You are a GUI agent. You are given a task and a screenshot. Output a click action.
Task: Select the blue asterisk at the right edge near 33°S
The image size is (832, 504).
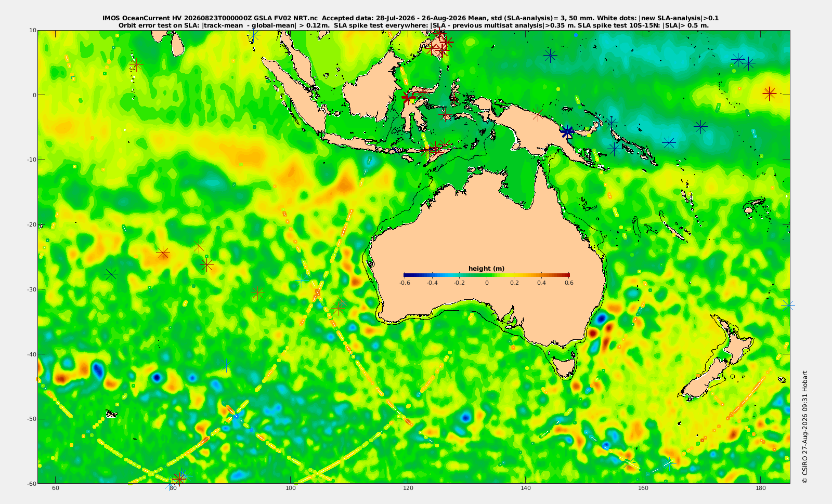788,305
